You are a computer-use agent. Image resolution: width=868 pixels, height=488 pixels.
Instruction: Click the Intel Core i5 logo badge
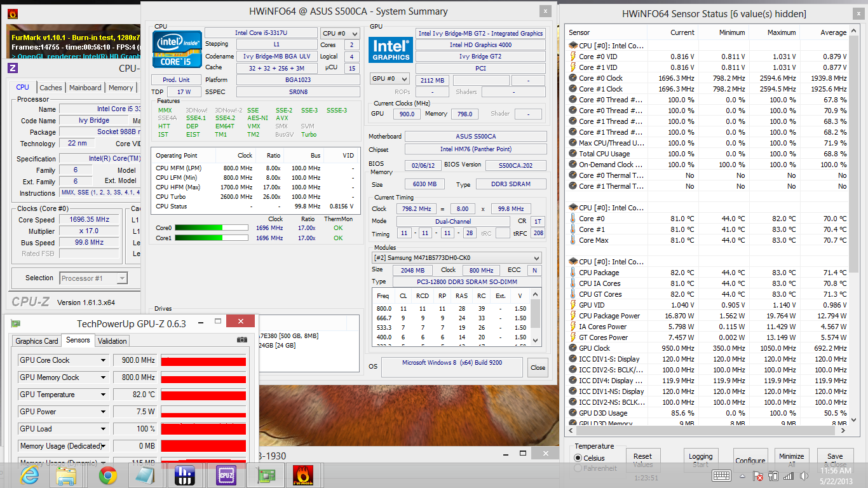coord(177,49)
